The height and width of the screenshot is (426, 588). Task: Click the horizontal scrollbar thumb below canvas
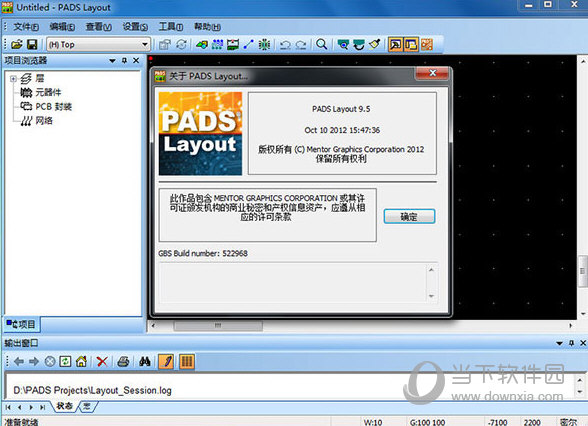pos(218,326)
